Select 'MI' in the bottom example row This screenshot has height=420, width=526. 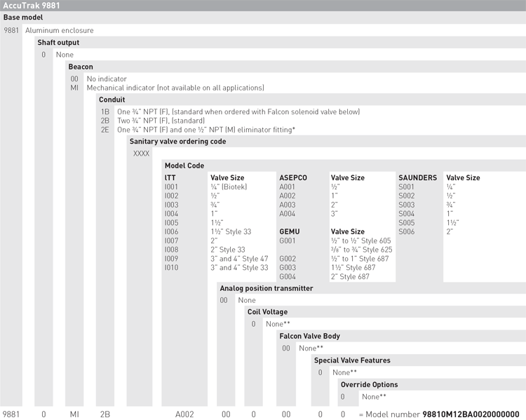[74, 414]
